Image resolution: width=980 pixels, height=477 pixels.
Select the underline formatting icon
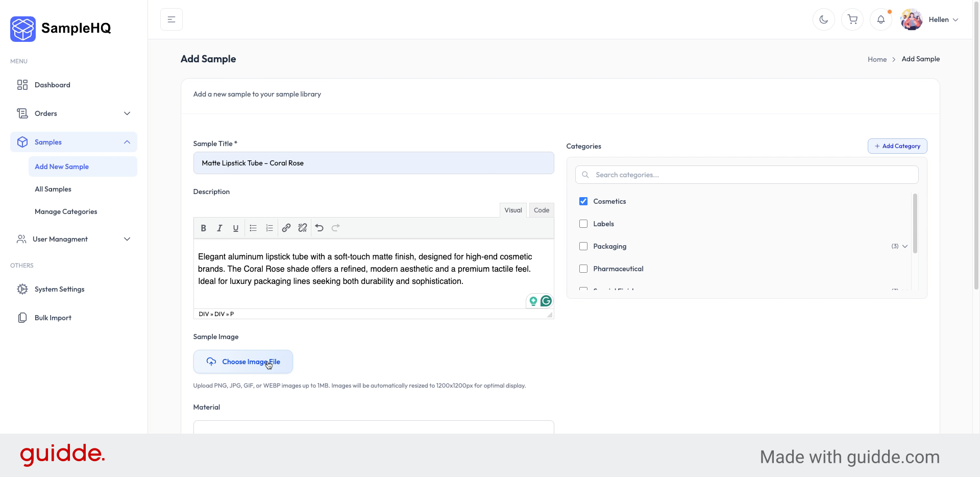(235, 228)
